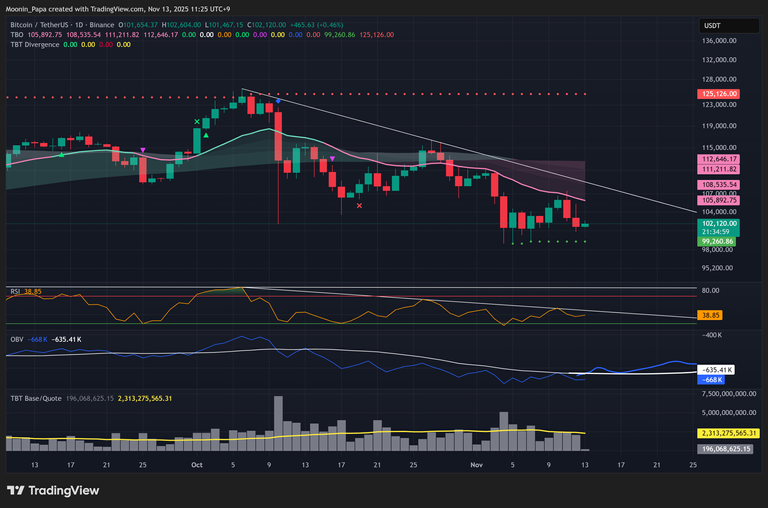Viewport: 768px width, 508px height.
Task: Click the green up-triangle marker in early October
Action: (x=206, y=135)
